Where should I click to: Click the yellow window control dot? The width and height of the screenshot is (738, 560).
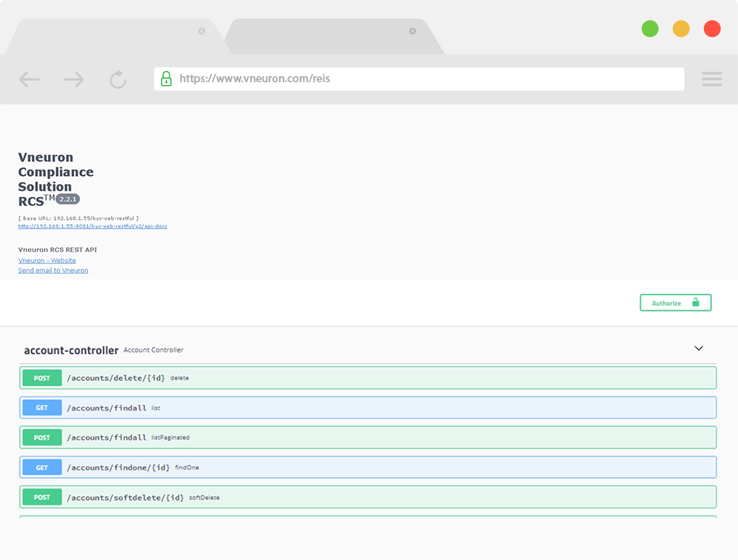point(681,29)
